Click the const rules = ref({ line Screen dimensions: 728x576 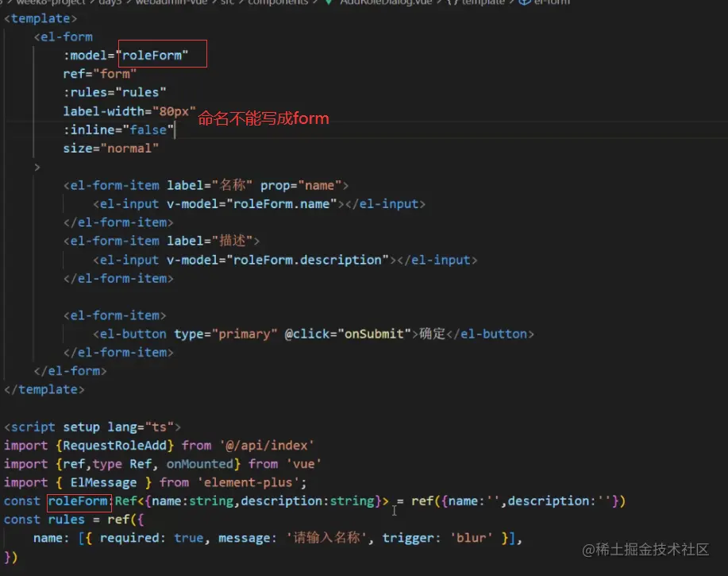(x=74, y=520)
